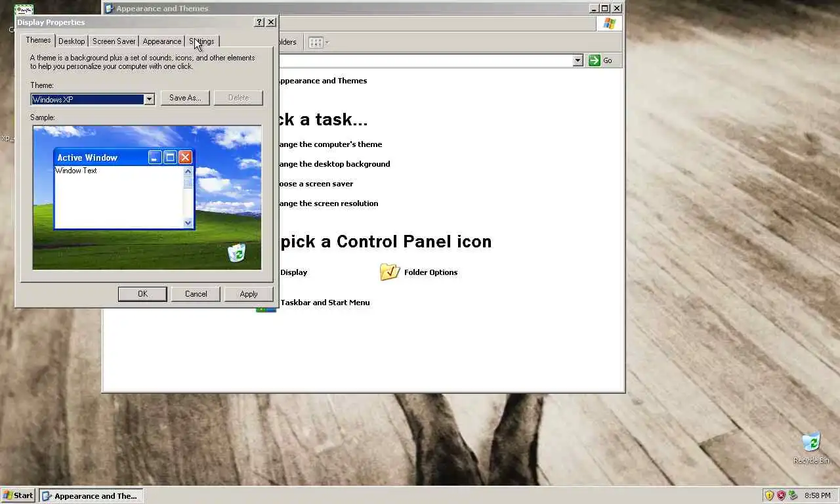
Task: Click the Display Properties help question-mark button
Action: pos(259,22)
